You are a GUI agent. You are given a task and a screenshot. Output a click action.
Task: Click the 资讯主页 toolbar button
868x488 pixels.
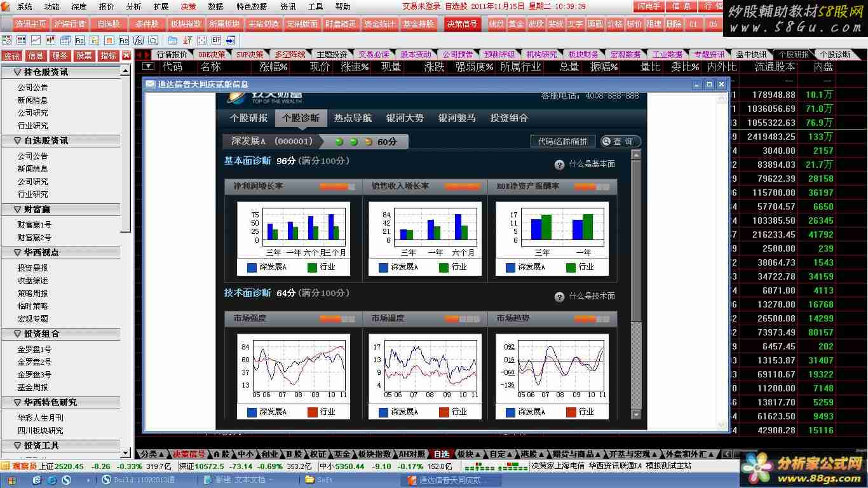point(31,24)
